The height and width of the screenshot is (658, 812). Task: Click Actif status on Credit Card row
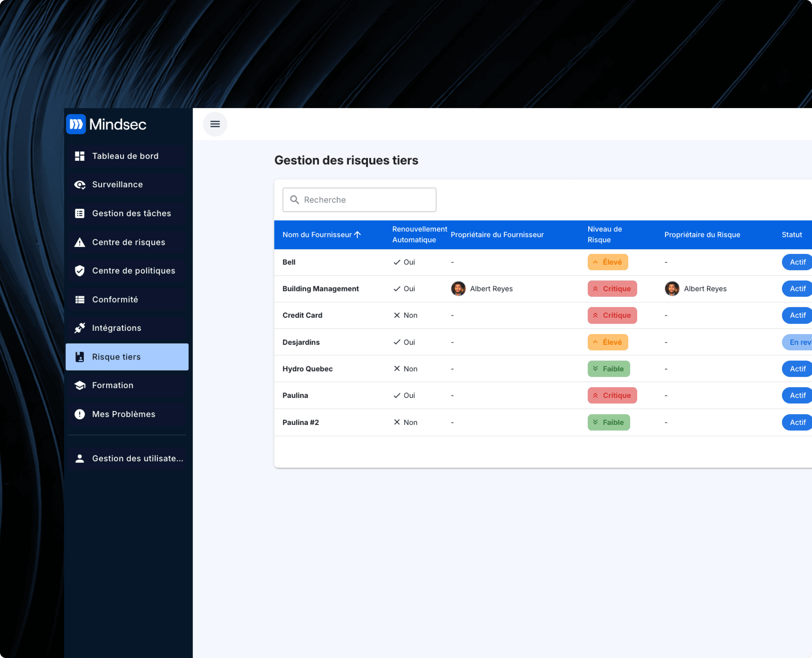click(797, 315)
